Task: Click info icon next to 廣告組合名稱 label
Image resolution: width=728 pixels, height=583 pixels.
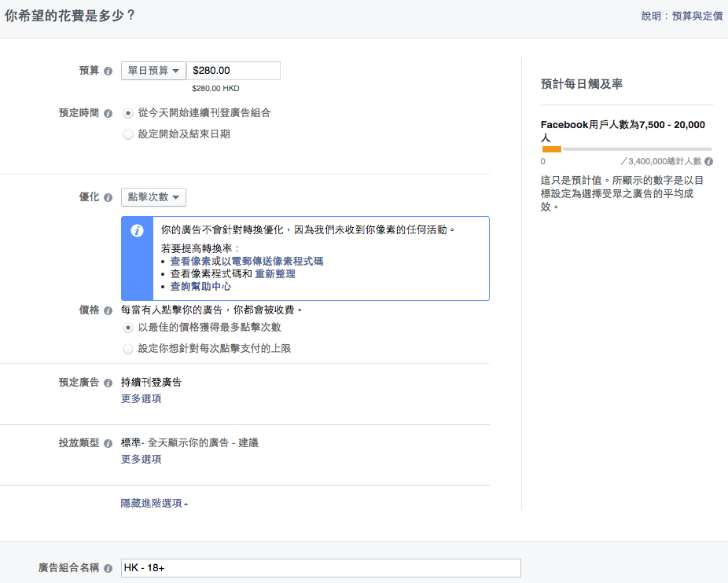Action: point(108,568)
